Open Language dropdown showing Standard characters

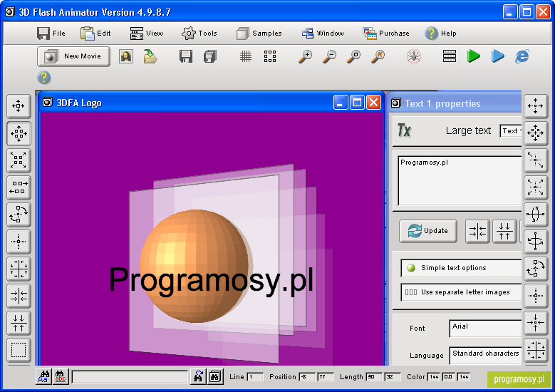click(485, 355)
